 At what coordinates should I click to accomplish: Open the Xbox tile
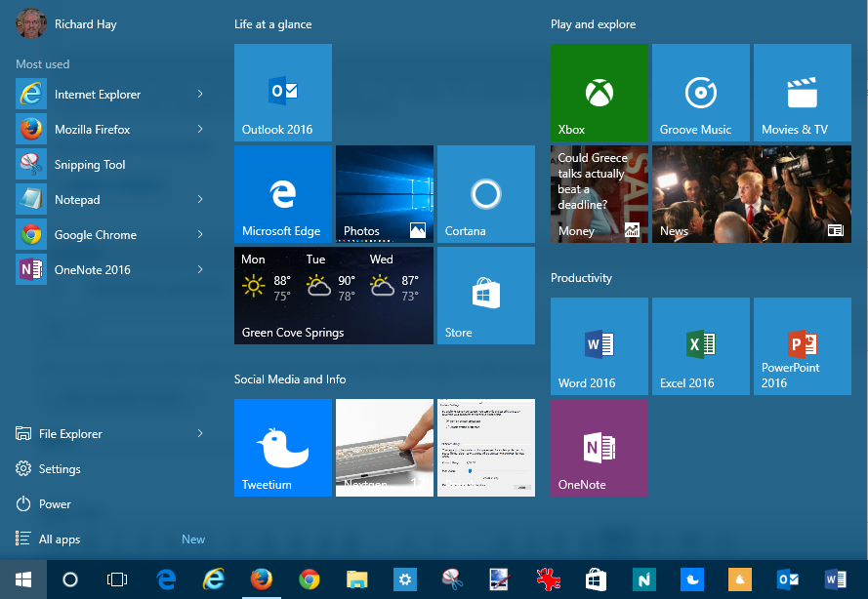[599, 93]
